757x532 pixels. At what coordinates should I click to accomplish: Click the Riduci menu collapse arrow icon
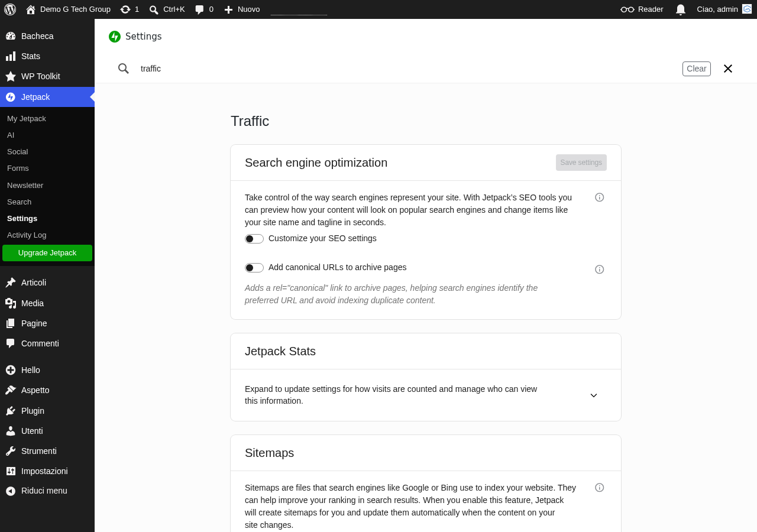click(x=11, y=491)
